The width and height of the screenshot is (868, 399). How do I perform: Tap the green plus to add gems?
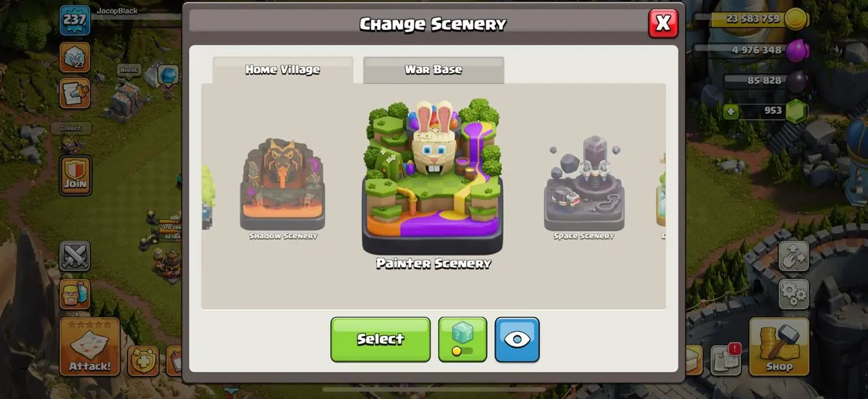(730, 111)
